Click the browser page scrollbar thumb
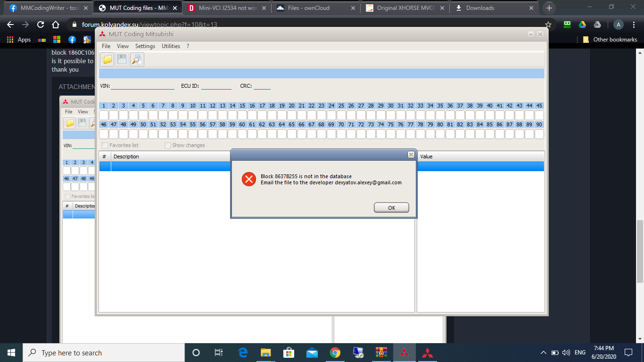Viewport: 644px width, 362px height. pos(640,251)
